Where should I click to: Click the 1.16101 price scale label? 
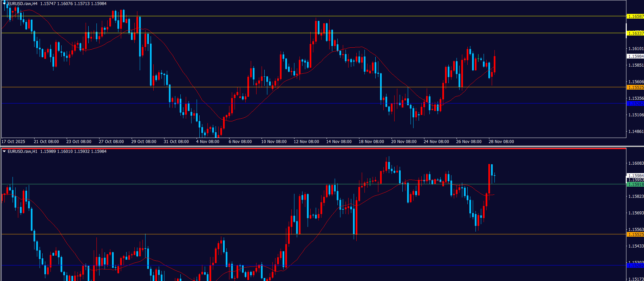pos(635,49)
